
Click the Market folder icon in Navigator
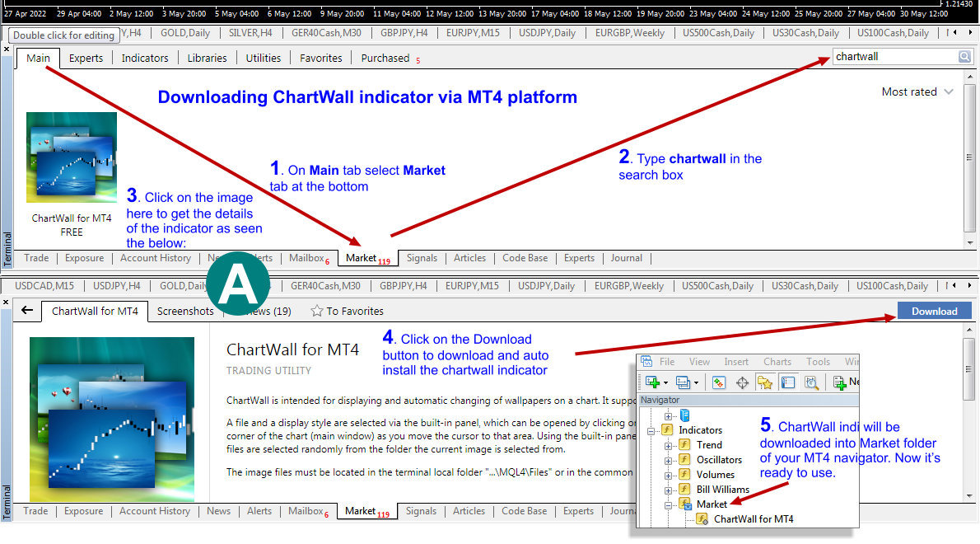tap(686, 504)
